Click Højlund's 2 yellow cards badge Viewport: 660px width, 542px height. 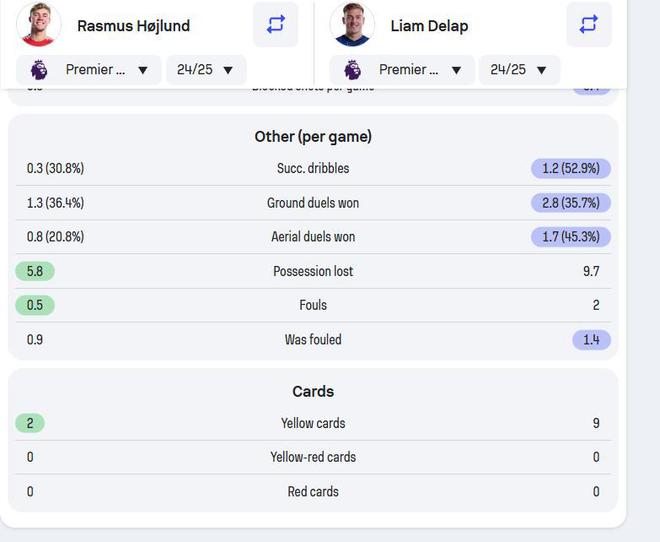pos(30,423)
